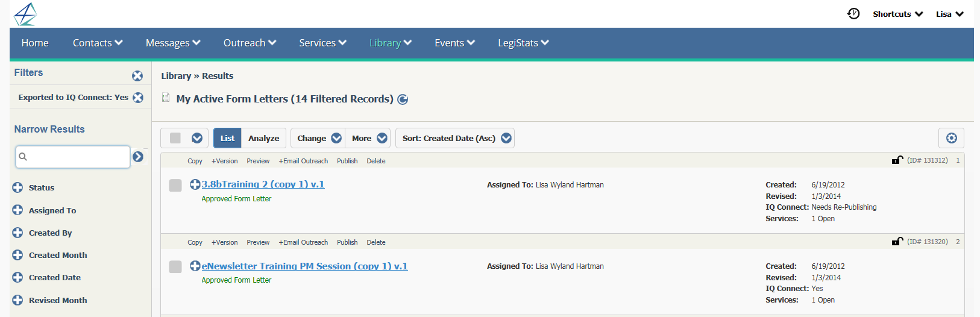Open the select-all dropdown arrow
Viewport: 980px width, 317px height.
(197, 138)
